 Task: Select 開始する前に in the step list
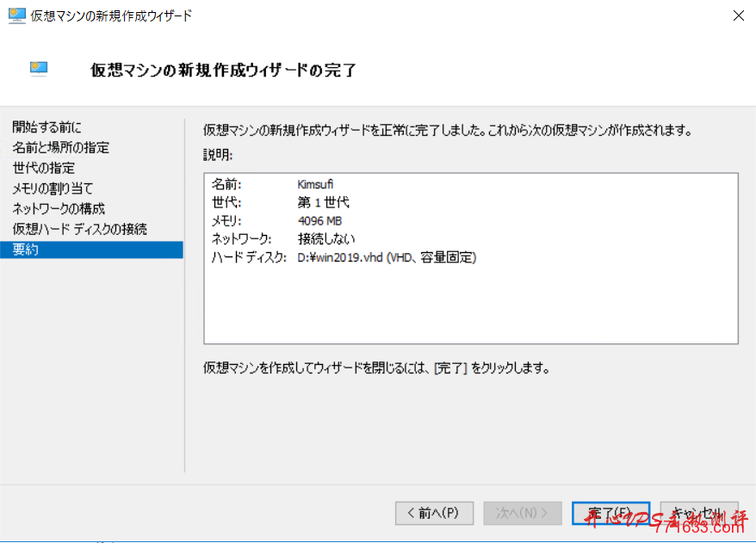coord(47,126)
